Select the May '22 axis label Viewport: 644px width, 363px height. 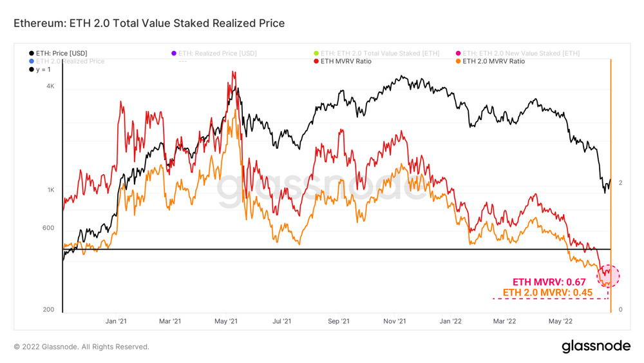[x=560, y=321]
